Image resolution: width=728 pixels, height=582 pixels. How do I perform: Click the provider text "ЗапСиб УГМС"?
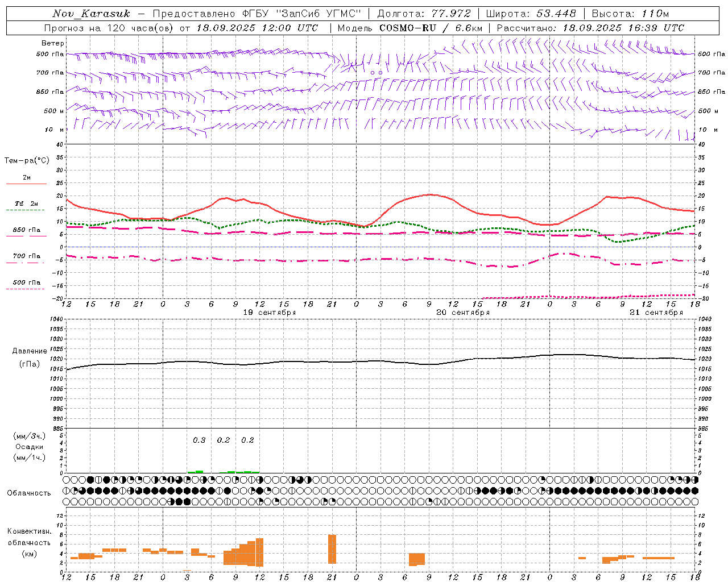[319, 14]
